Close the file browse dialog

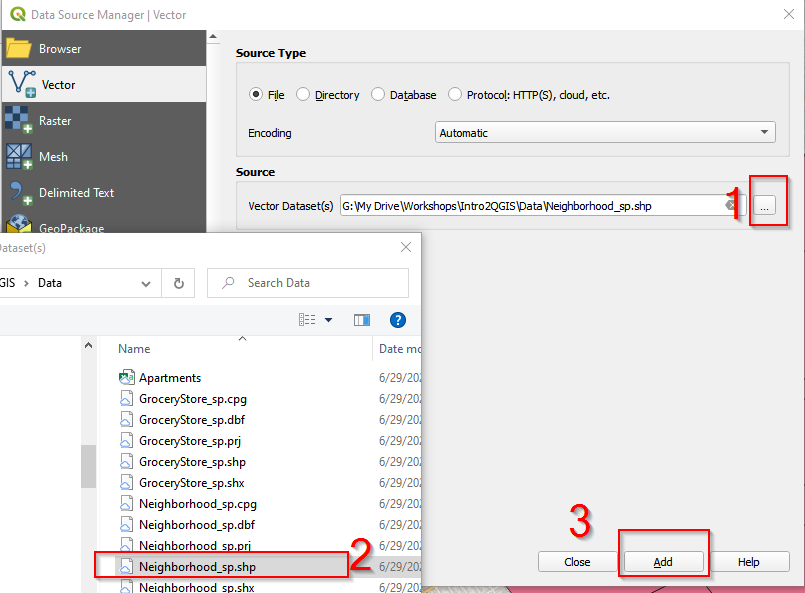[406, 247]
